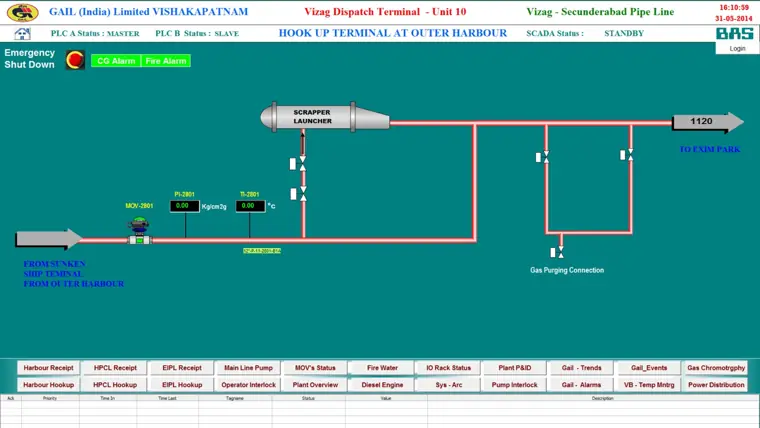Open the Login link
Viewport: 760px width, 428px height.
pos(737,48)
